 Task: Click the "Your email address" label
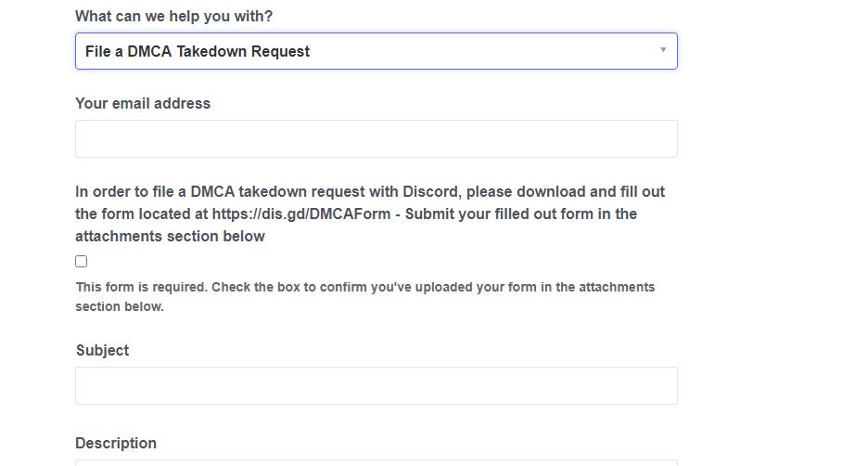coord(143,104)
